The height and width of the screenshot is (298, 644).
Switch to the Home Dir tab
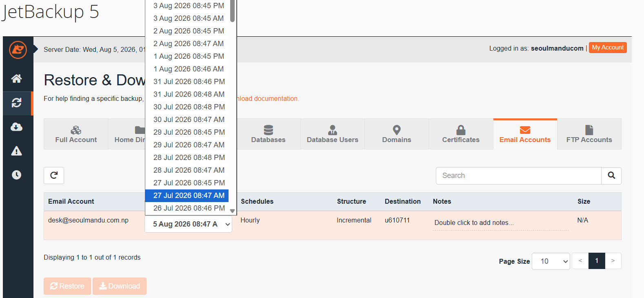point(127,134)
